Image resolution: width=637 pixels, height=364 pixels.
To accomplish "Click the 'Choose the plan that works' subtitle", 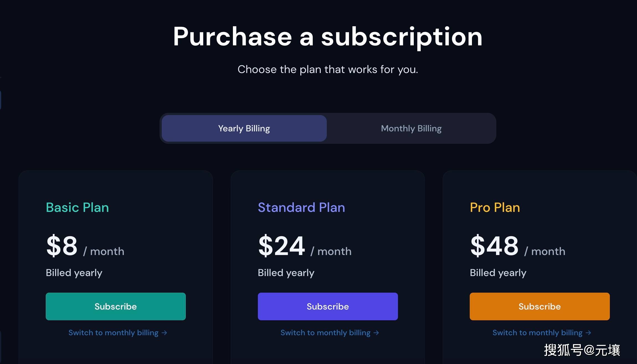I will [328, 69].
